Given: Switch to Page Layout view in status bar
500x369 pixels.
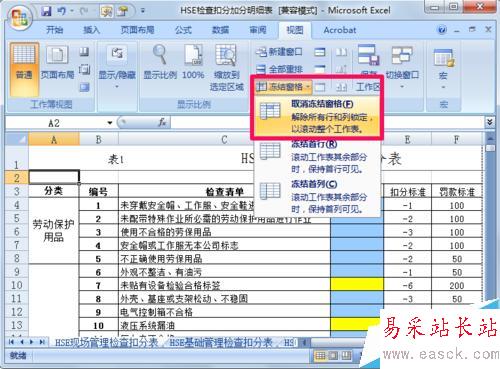Looking at the screenshot, I should [x=333, y=356].
